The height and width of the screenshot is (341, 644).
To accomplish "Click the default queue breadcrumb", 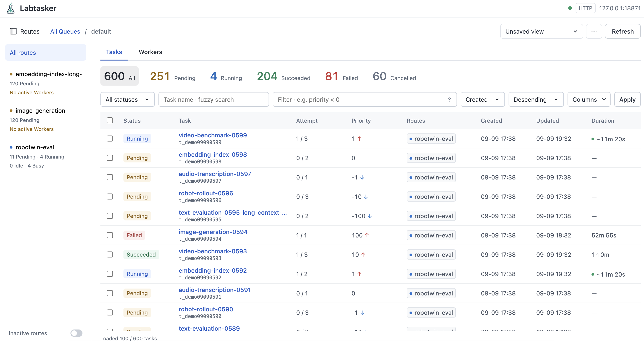I will (x=101, y=32).
